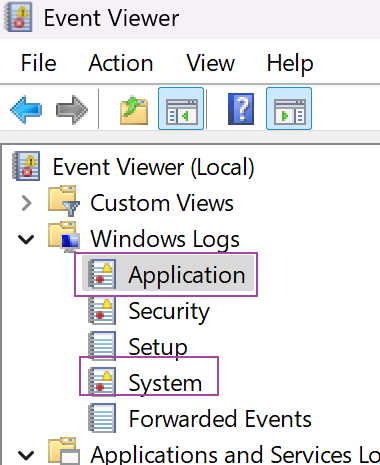380x465 pixels.
Task: Click the Event Viewer (Local) notebook icon
Action: (26, 166)
